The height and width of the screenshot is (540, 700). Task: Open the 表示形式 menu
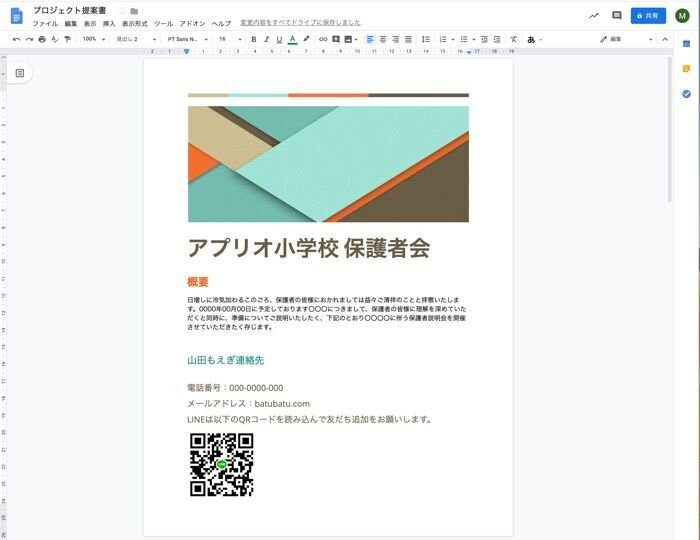click(x=135, y=23)
